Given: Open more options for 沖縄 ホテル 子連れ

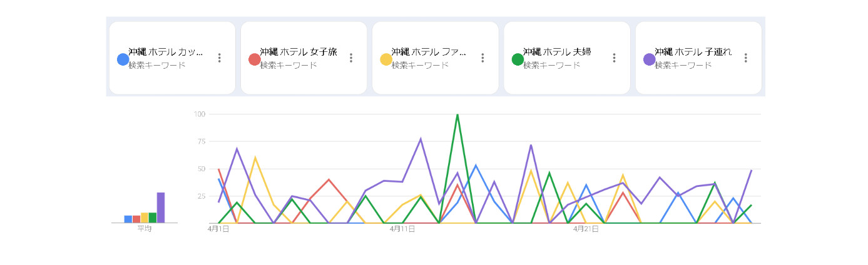Looking at the screenshot, I should tap(746, 58).
